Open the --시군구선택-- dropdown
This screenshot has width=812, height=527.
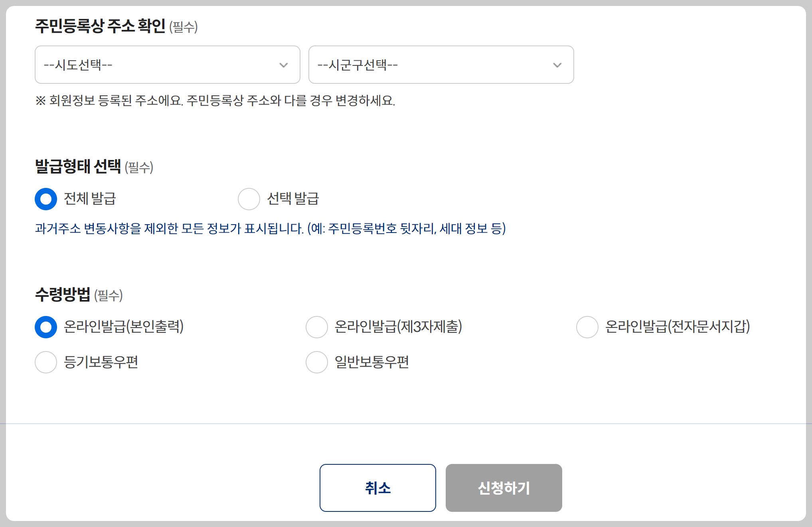(x=441, y=65)
